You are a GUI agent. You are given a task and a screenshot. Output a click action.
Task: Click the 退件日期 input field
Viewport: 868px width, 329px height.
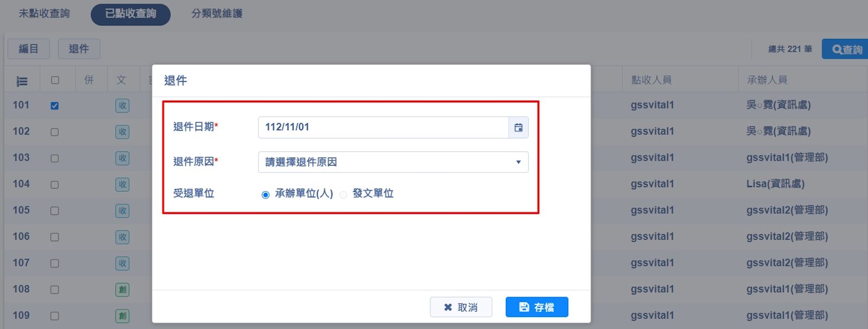point(383,127)
